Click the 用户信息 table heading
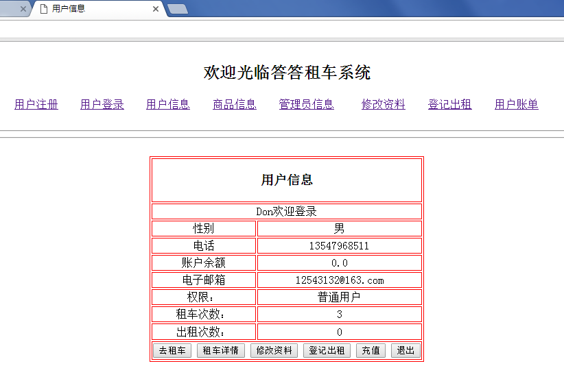This screenshot has height=392, width=564. [x=287, y=180]
